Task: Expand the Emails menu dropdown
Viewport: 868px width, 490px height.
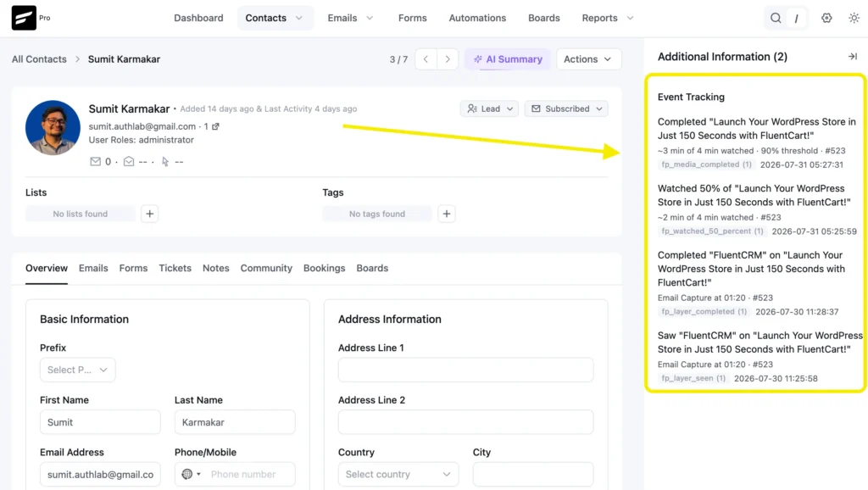Action: coord(350,18)
